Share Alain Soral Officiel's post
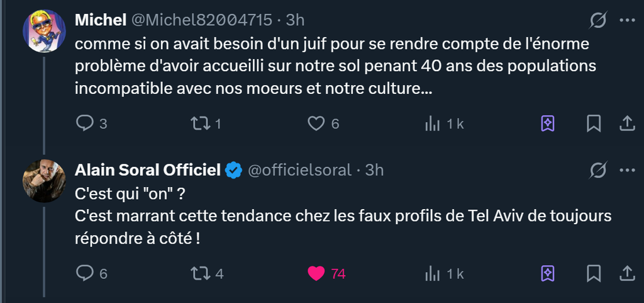Image resolution: width=644 pixels, height=303 pixels. (x=627, y=273)
